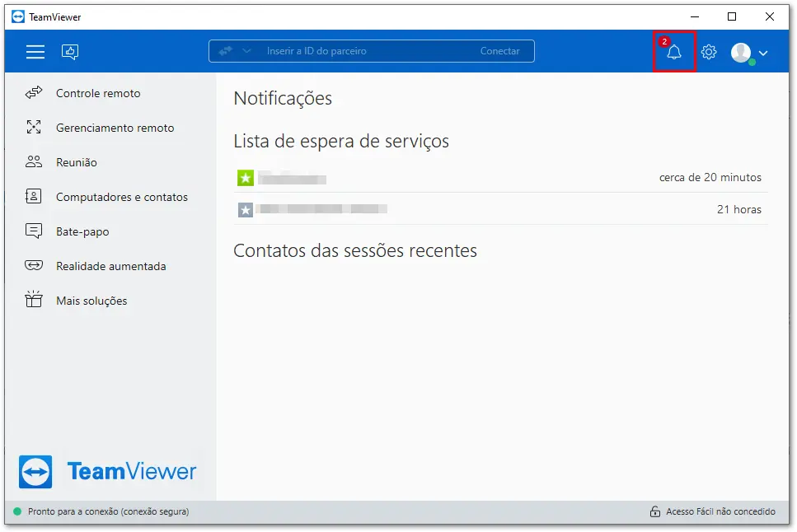Click the TeamViewer title bar icon
This screenshot has height=532, width=797.
coord(18,16)
